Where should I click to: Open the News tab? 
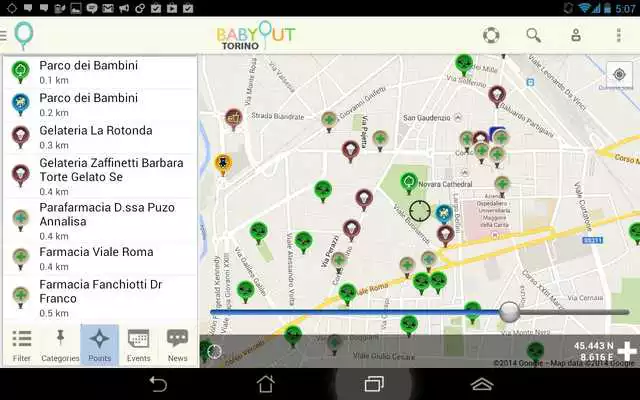[178, 345]
